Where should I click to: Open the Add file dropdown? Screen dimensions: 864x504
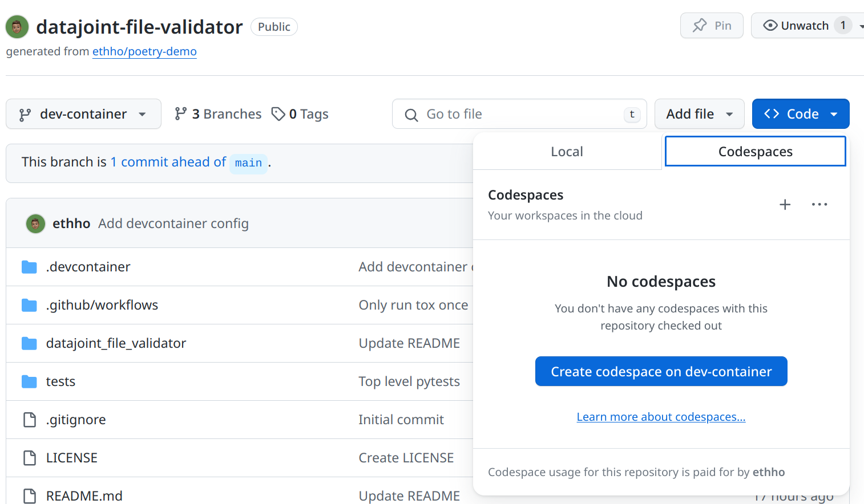click(x=700, y=114)
